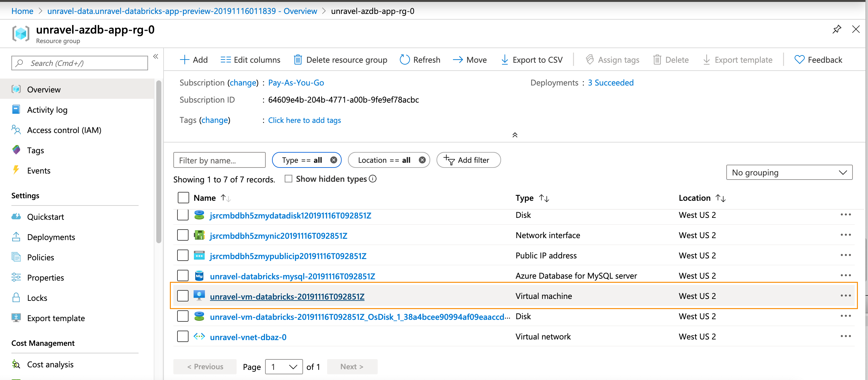Click the Delete trash toolbar button

[x=671, y=60]
